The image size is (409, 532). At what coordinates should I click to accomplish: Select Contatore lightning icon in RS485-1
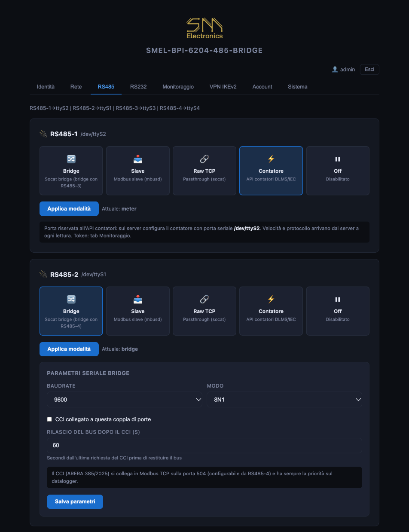point(271,159)
